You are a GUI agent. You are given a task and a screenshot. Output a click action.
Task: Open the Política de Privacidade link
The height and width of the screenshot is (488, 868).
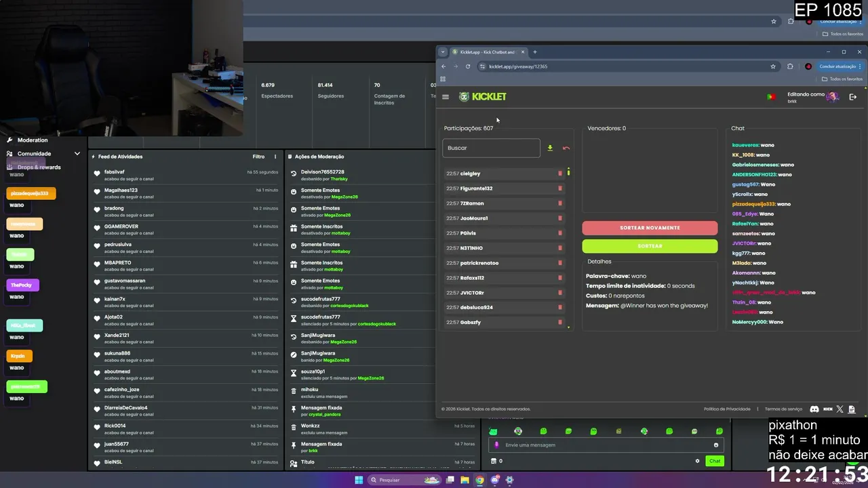coord(727,409)
